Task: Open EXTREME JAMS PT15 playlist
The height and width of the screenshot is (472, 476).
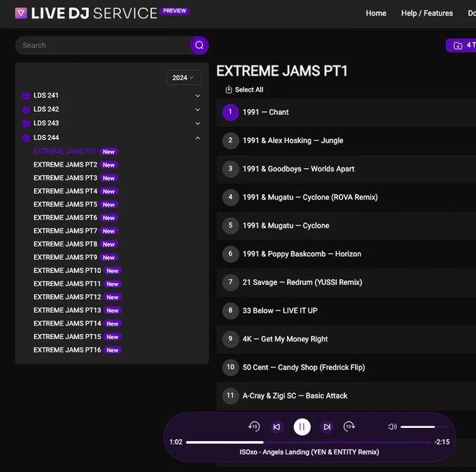Action: tap(67, 337)
